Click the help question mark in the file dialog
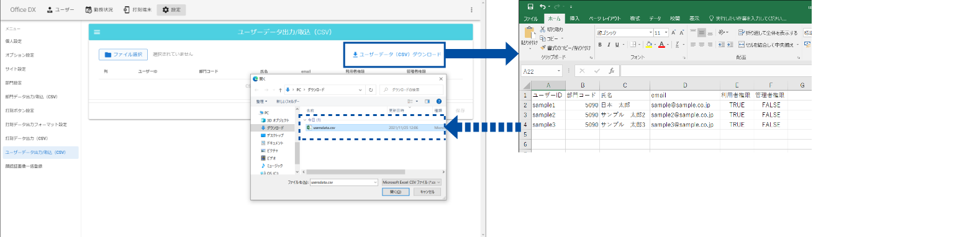This screenshot has height=237, width=980. coord(438,101)
